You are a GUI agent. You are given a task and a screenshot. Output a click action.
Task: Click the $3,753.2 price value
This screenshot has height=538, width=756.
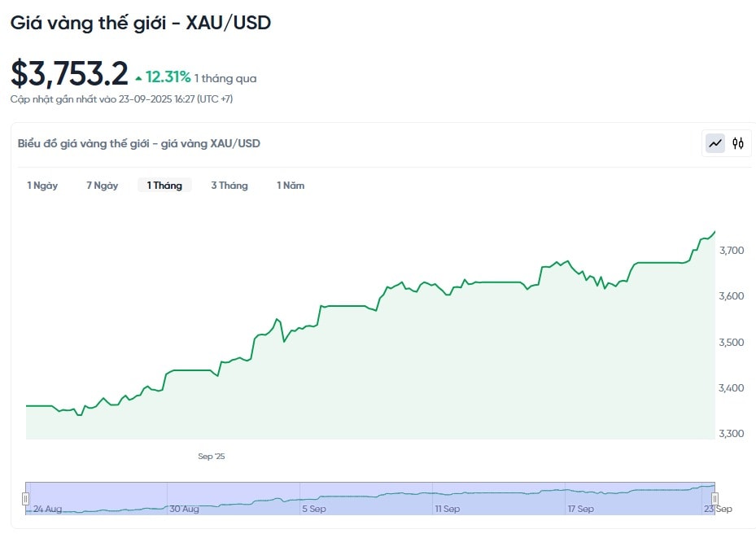69,74
